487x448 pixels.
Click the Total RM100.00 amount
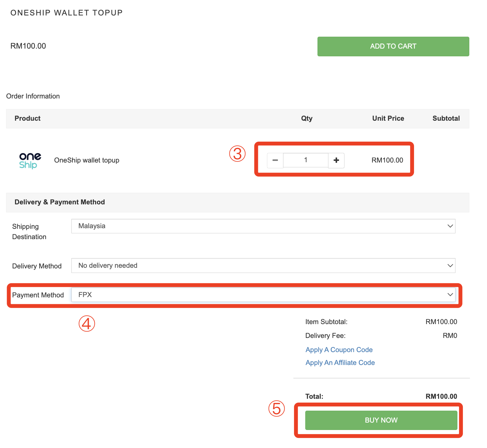(x=441, y=397)
